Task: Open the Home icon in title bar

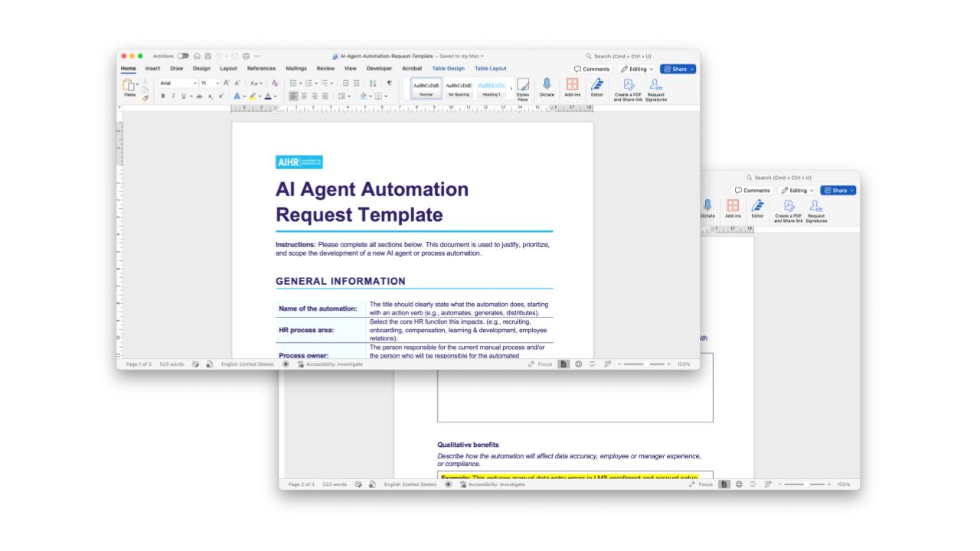Action: (198, 56)
